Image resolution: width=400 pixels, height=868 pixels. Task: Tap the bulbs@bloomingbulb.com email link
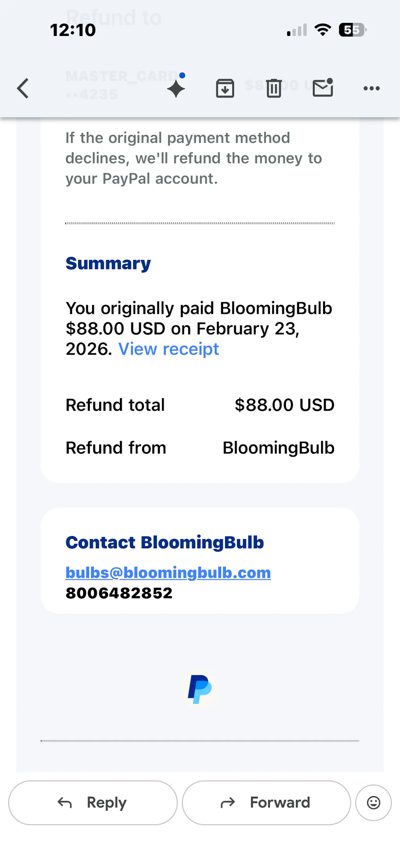click(x=168, y=573)
